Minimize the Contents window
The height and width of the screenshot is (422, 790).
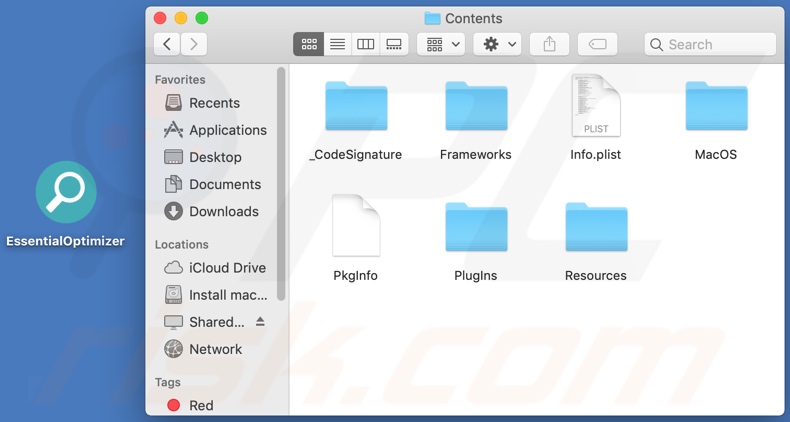pos(181,19)
